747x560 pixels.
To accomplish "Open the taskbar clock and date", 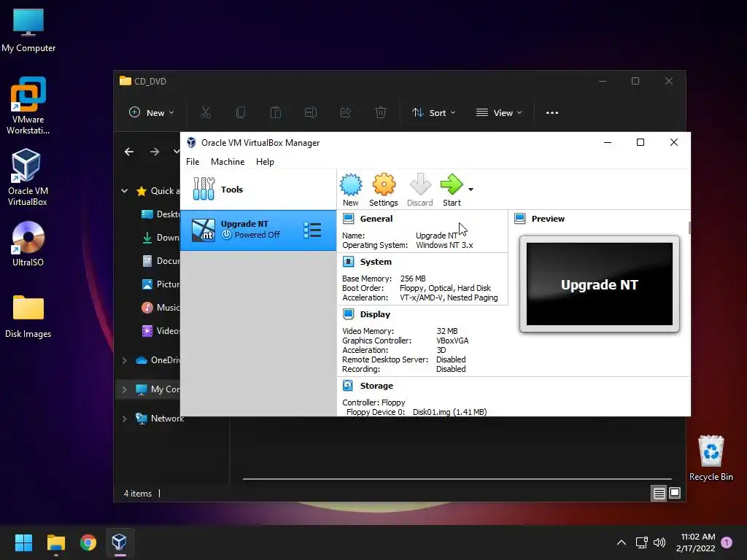I will (695, 542).
